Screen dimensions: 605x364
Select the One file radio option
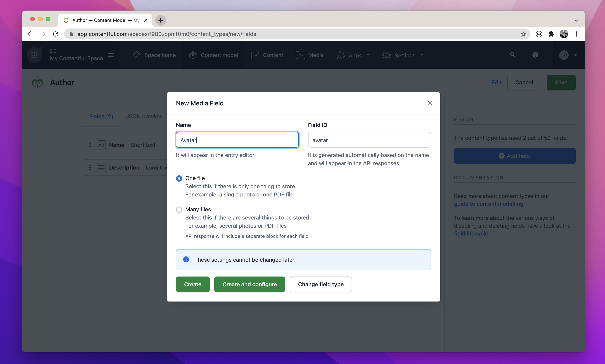[x=179, y=178]
